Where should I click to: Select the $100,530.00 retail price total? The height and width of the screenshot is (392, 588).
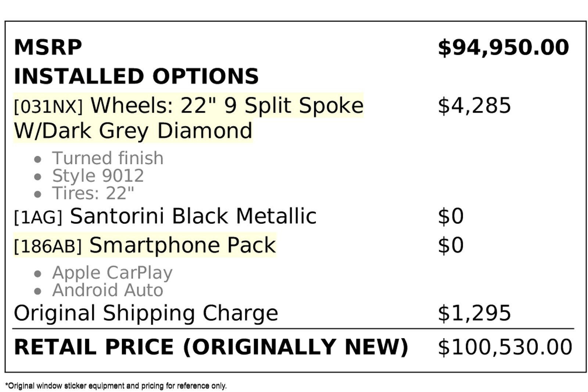click(x=505, y=347)
